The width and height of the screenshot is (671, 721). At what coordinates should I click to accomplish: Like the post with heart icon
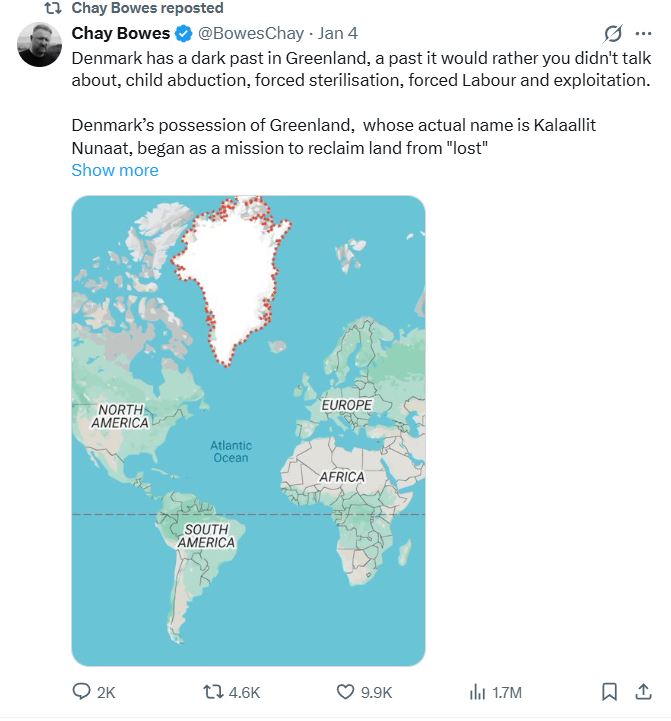(x=345, y=692)
